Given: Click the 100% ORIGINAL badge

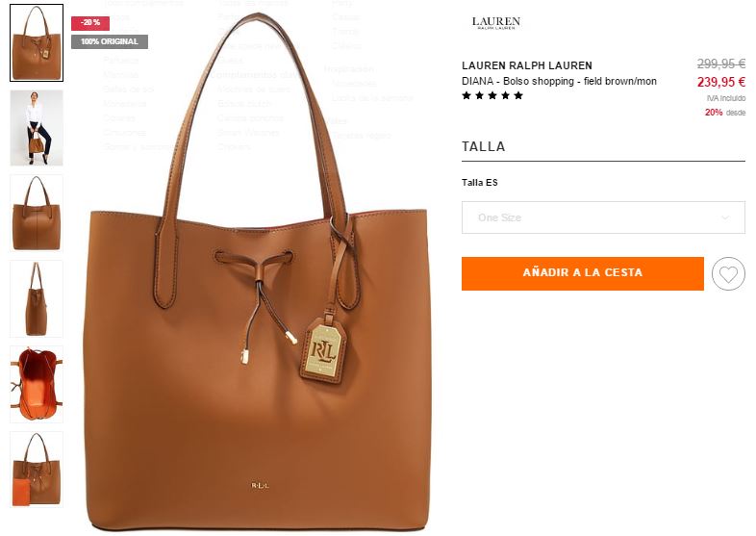Looking at the screenshot, I should pyautogui.click(x=110, y=41).
